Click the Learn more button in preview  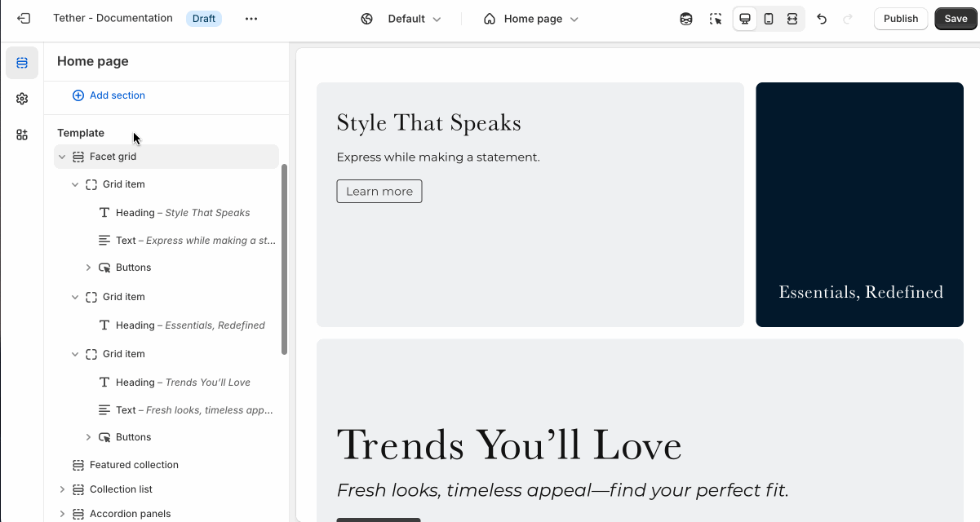tap(379, 191)
